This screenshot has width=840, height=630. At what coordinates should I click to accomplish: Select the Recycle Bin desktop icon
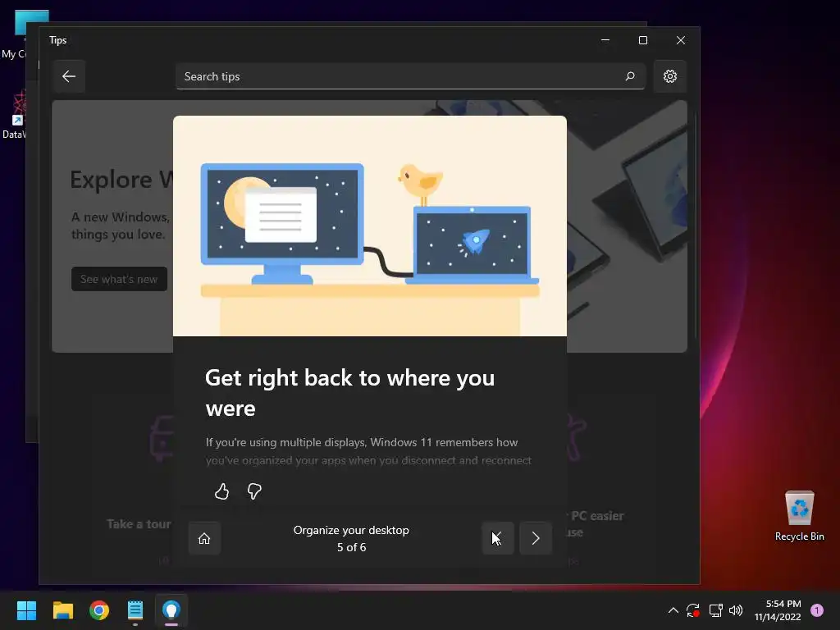(799, 516)
